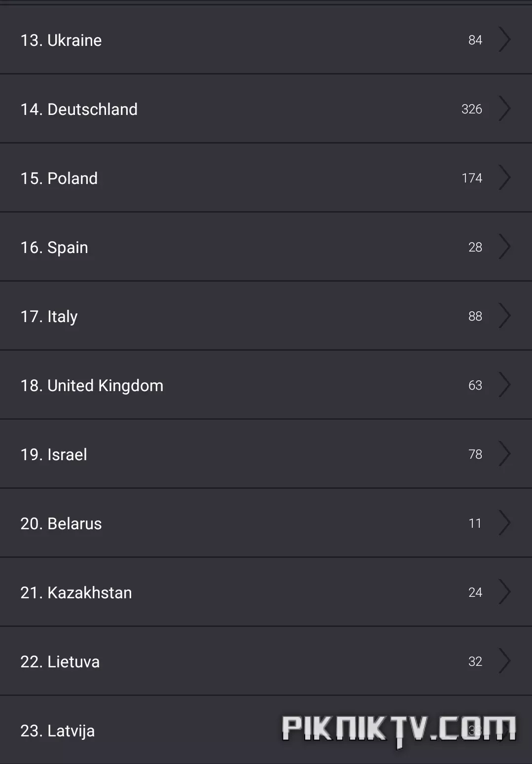Expand Ukraine using its chevron arrow

504,39
